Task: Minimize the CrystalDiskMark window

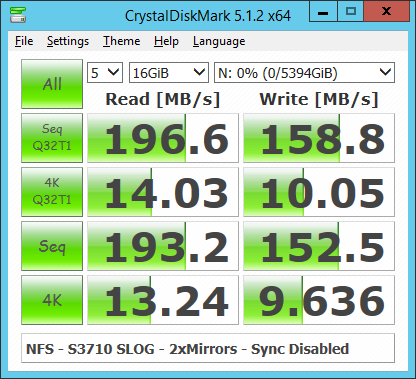Action: tap(323, 12)
